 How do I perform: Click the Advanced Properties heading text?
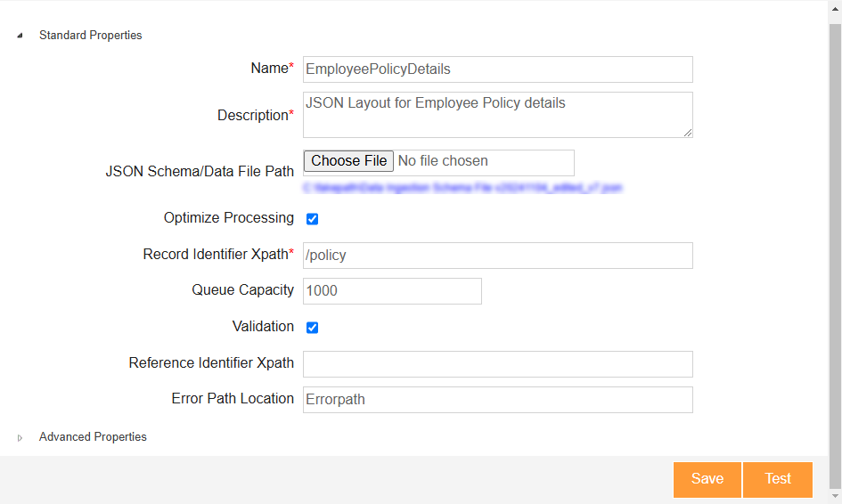click(93, 437)
